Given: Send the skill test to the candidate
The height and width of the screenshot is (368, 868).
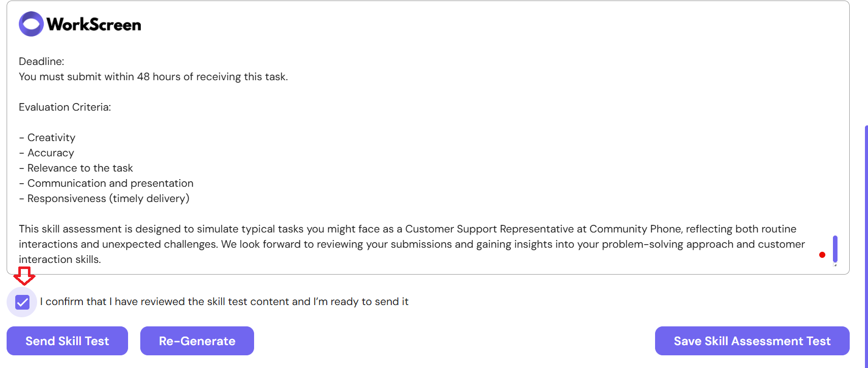Looking at the screenshot, I should 67,341.
